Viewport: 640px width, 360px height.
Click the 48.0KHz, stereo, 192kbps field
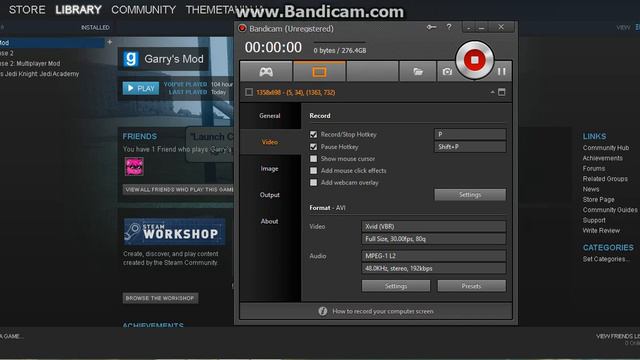point(433,268)
